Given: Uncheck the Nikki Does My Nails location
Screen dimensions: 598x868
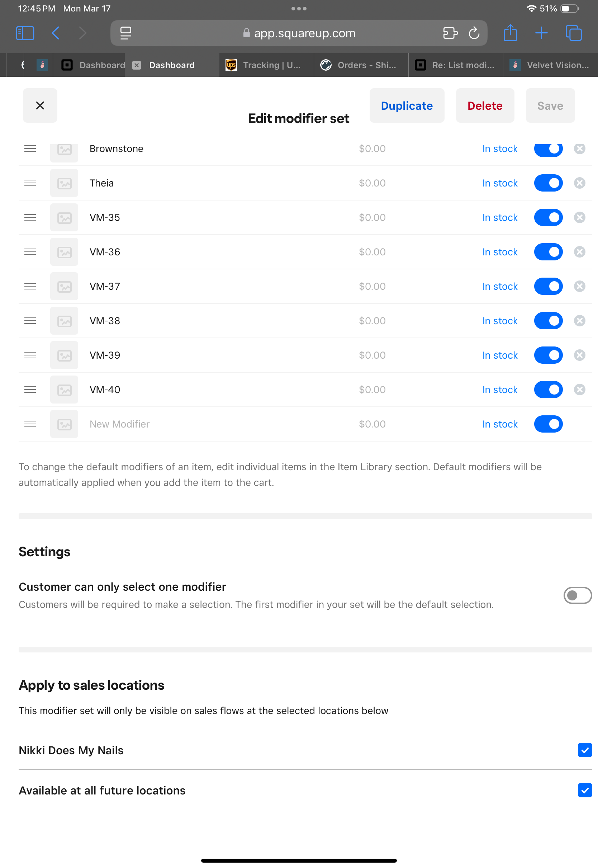Looking at the screenshot, I should pos(584,750).
